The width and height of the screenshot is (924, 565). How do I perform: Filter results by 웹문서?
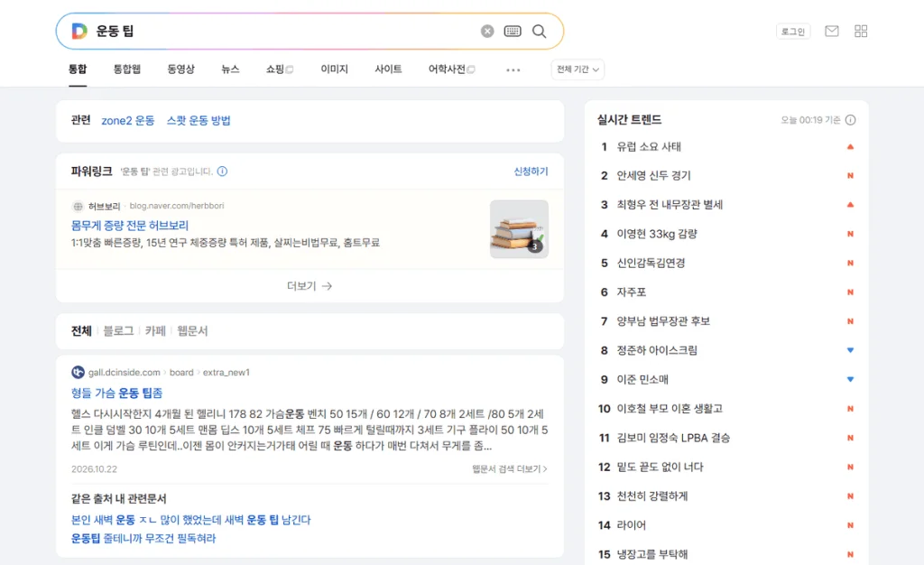coord(193,331)
